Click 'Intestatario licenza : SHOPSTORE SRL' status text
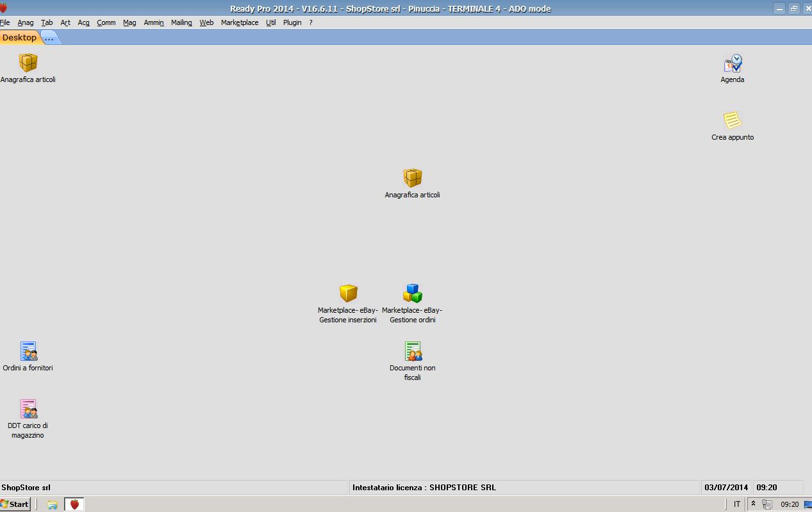Viewport: 812px width, 512px height. click(424, 488)
